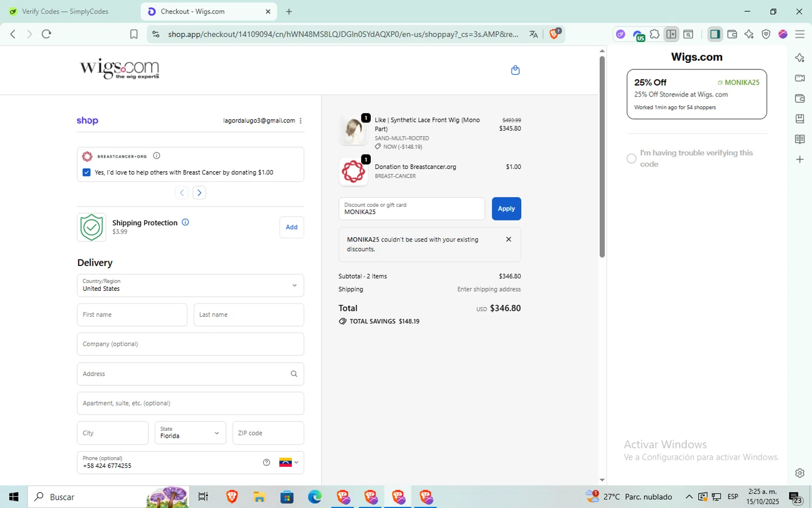Click the scrollbar down arrow

click(602, 480)
